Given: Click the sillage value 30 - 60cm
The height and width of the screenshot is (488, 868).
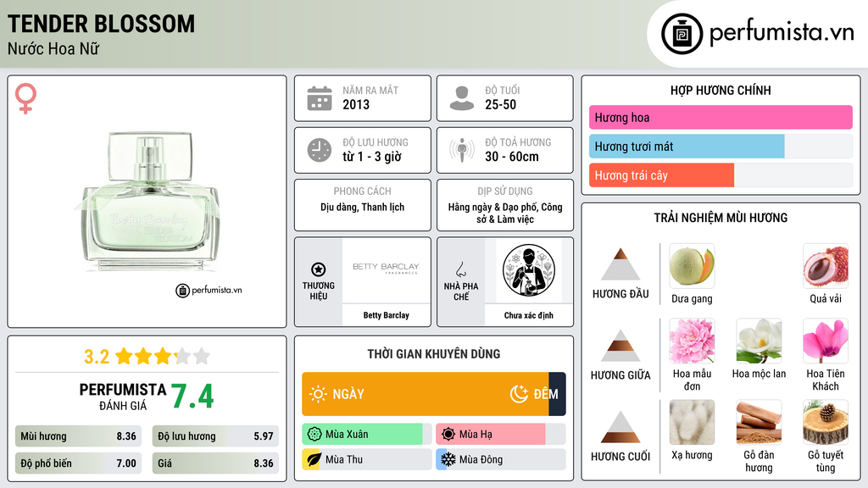Looking at the screenshot, I should pyautogui.click(x=512, y=157).
